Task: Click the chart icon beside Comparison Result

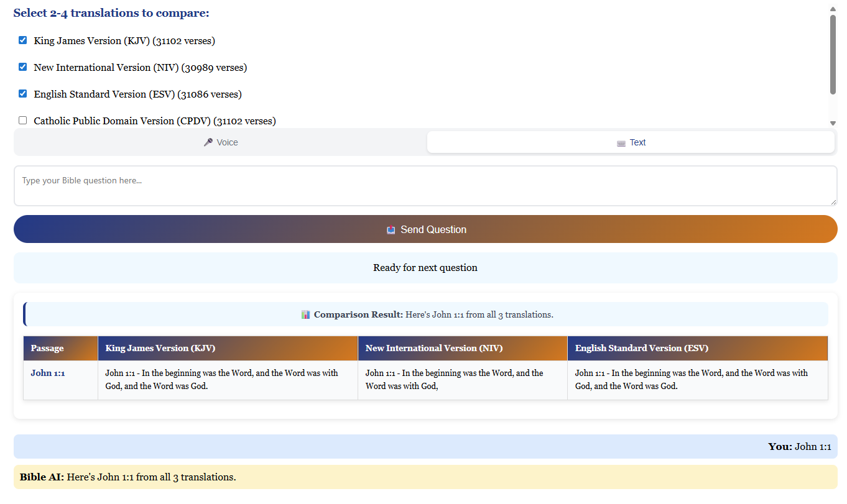Action: tap(305, 314)
